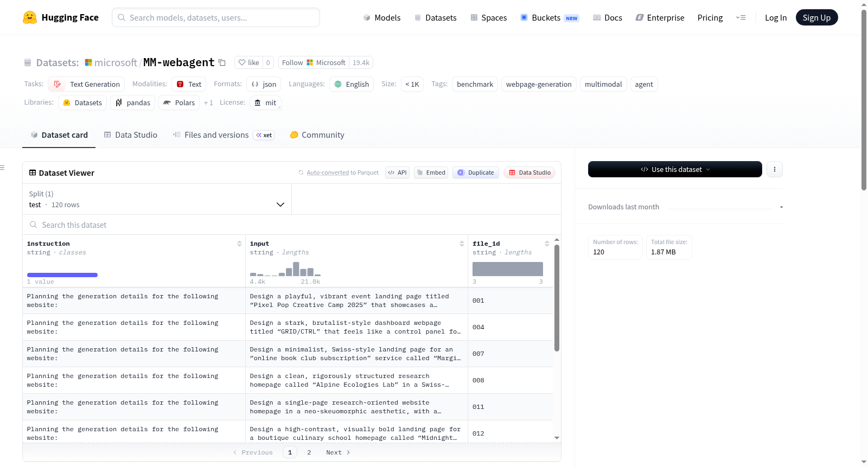Switch to the Data Studio tab
The image size is (868, 467).
(x=130, y=135)
